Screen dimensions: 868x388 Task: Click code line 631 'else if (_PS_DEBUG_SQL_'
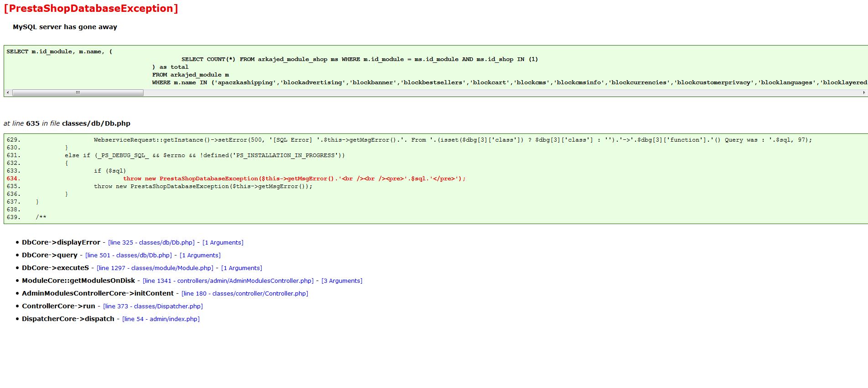pyautogui.click(x=205, y=155)
